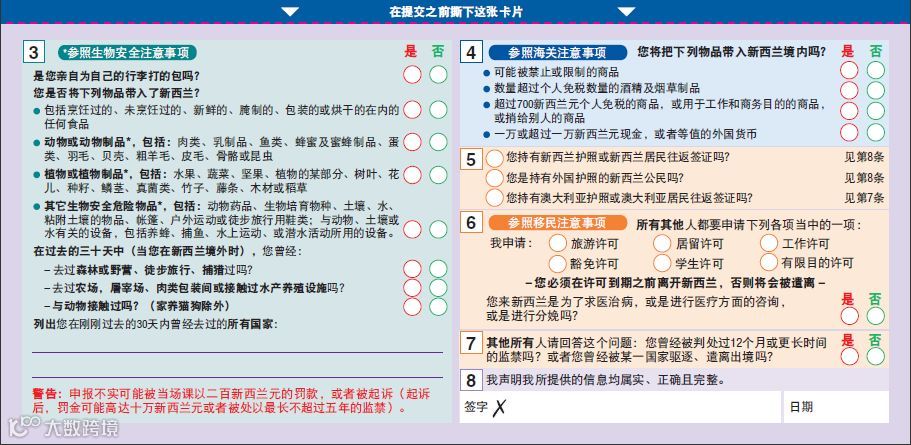Mark 否 for 监禁或驱逐 question
This screenshot has height=445, width=911.
pos(876,356)
